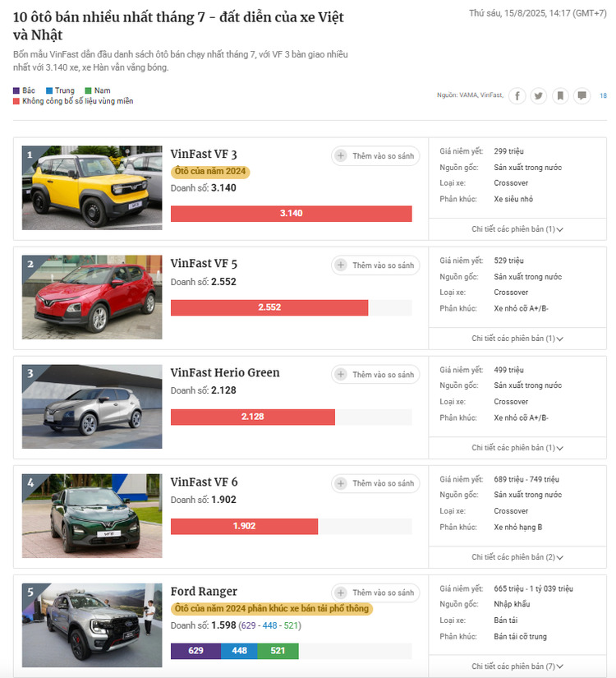Viewport: 616px width, 678px height.
Task: Click the article headline about July car sales
Action: point(178,26)
